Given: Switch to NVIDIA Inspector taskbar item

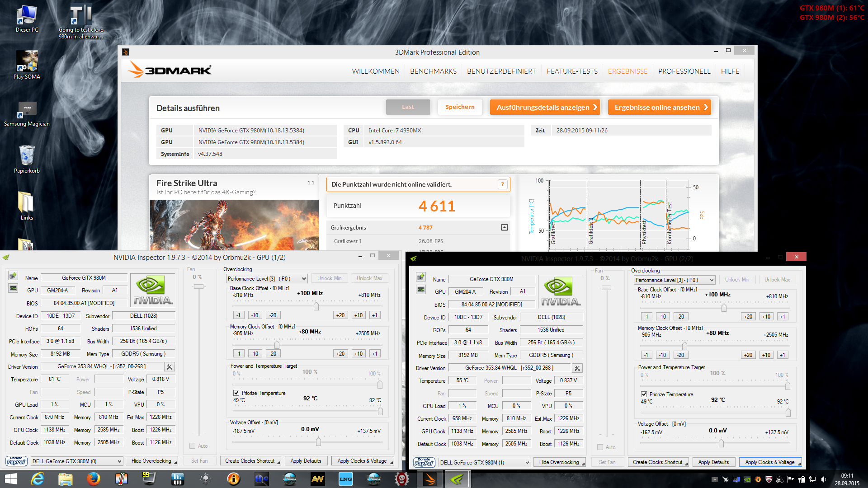Looking at the screenshot, I should (457, 479).
